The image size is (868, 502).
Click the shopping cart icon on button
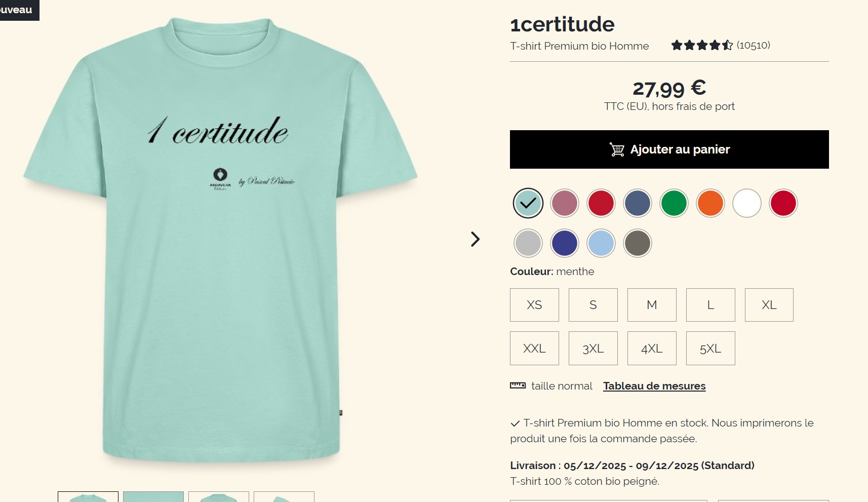pyautogui.click(x=617, y=149)
